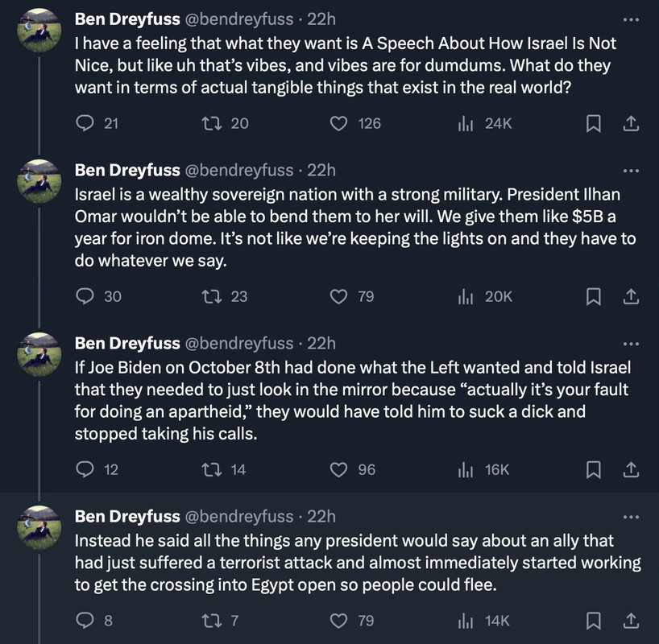Image resolution: width=659 pixels, height=644 pixels.
Task: Reply to the 'vibes are for dumdums' tweet
Action: [x=85, y=123]
